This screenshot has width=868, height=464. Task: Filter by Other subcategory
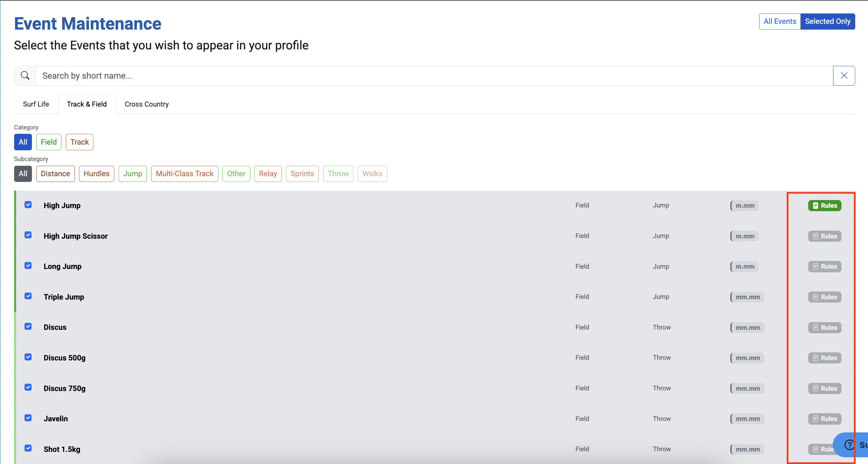(236, 173)
